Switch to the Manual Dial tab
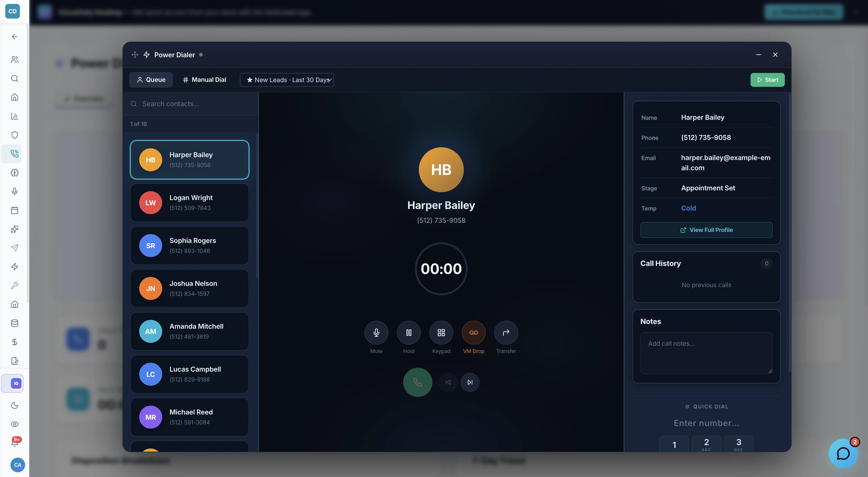 [204, 80]
